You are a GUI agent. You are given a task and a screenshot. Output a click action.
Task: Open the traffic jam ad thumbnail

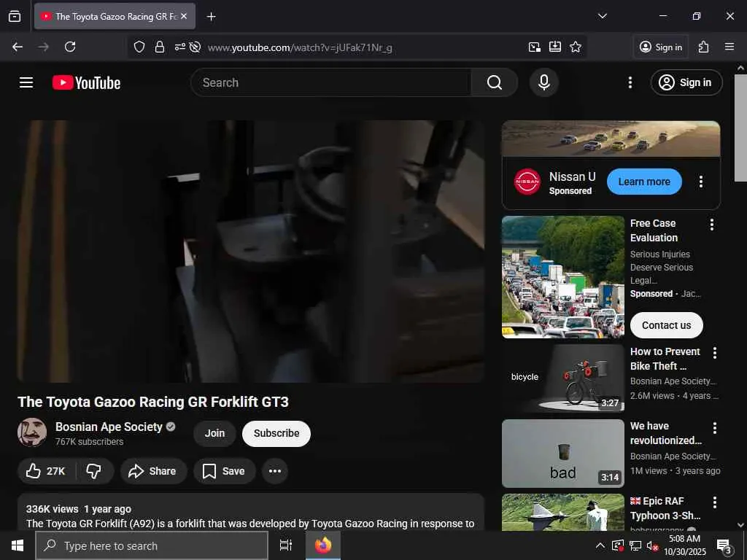pos(562,277)
